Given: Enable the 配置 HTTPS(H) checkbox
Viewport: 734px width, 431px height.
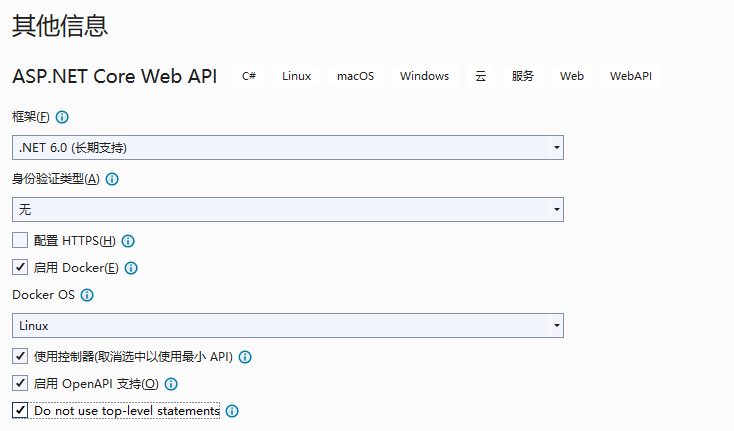Looking at the screenshot, I should [x=20, y=240].
